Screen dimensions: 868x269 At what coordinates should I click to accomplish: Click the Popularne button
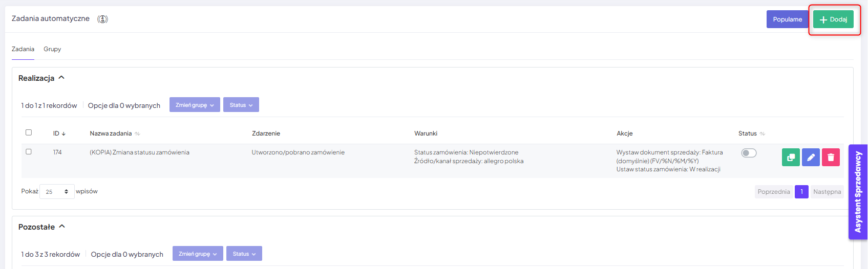tap(787, 19)
